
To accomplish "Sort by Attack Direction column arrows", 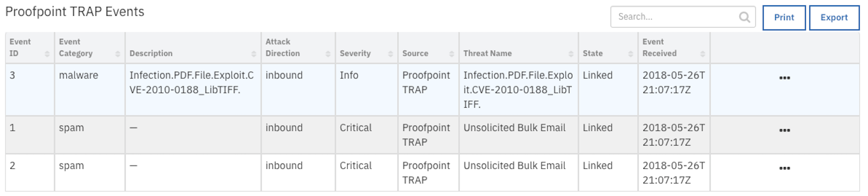I will click(328, 54).
